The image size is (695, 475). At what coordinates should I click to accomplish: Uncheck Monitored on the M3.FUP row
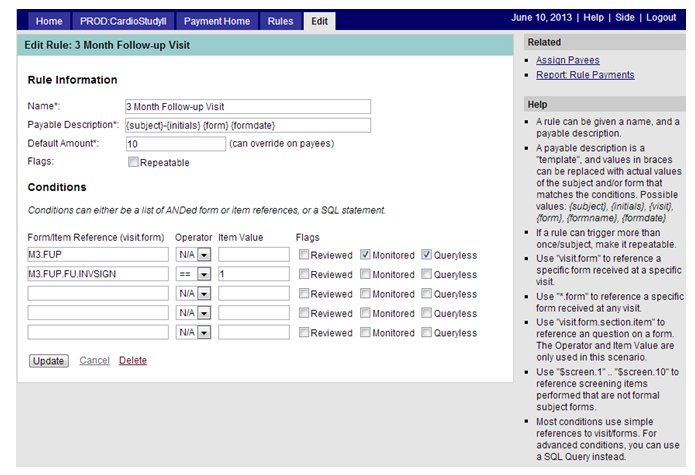365,255
